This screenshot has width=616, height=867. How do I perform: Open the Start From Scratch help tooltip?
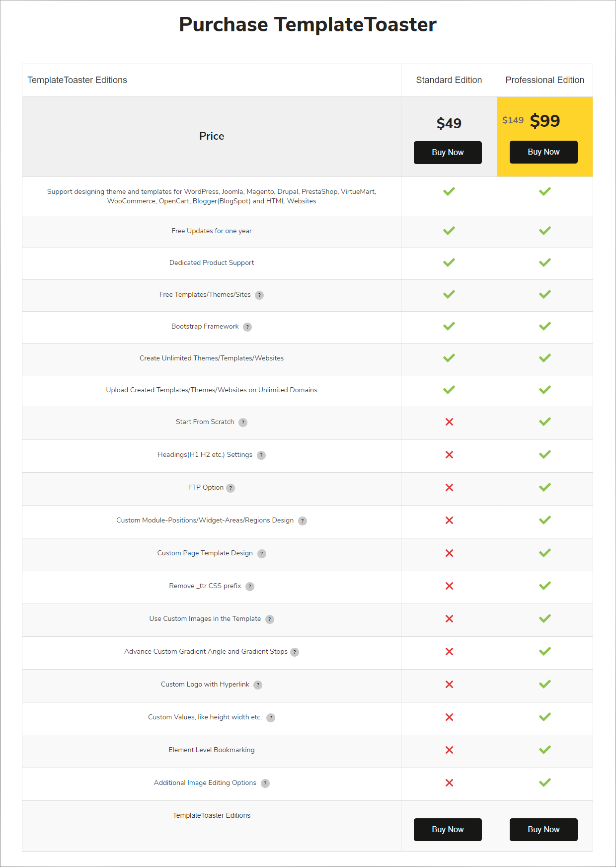(x=243, y=423)
